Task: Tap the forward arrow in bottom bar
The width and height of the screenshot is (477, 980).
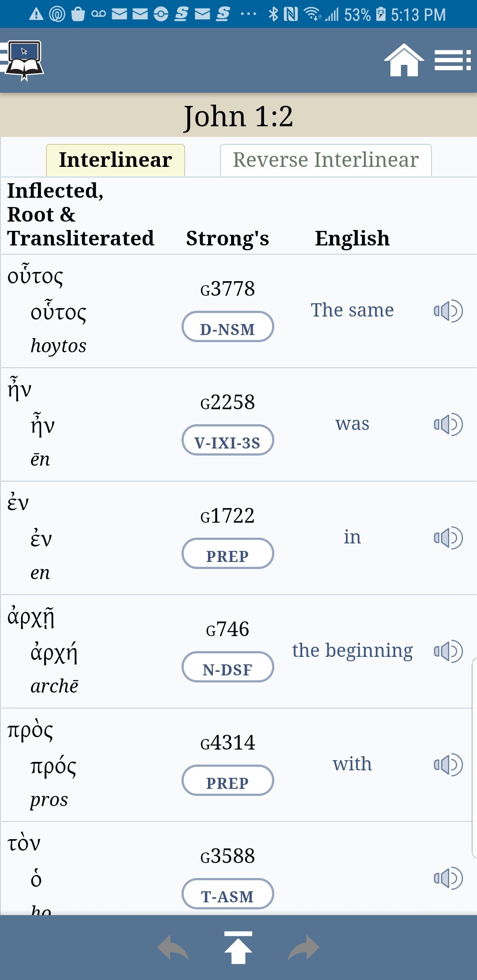Action: click(303, 948)
